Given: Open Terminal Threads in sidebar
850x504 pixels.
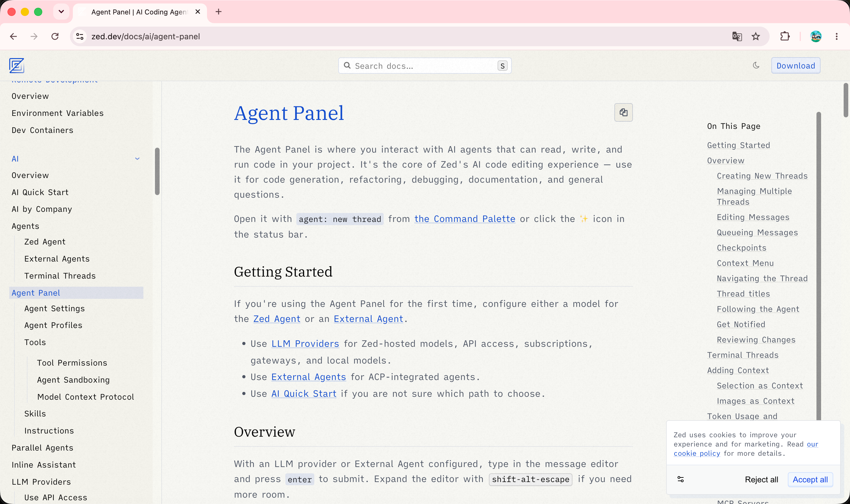Looking at the screenshot, I should 60,276.
